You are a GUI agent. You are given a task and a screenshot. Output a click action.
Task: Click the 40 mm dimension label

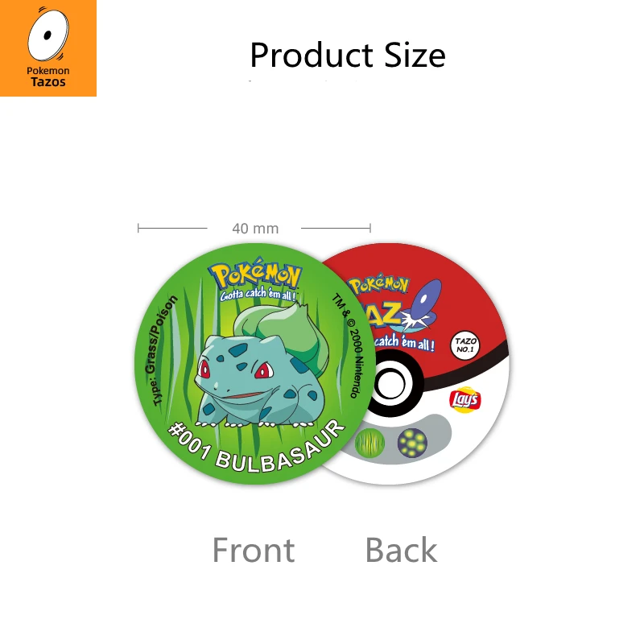tap(255, 229)
